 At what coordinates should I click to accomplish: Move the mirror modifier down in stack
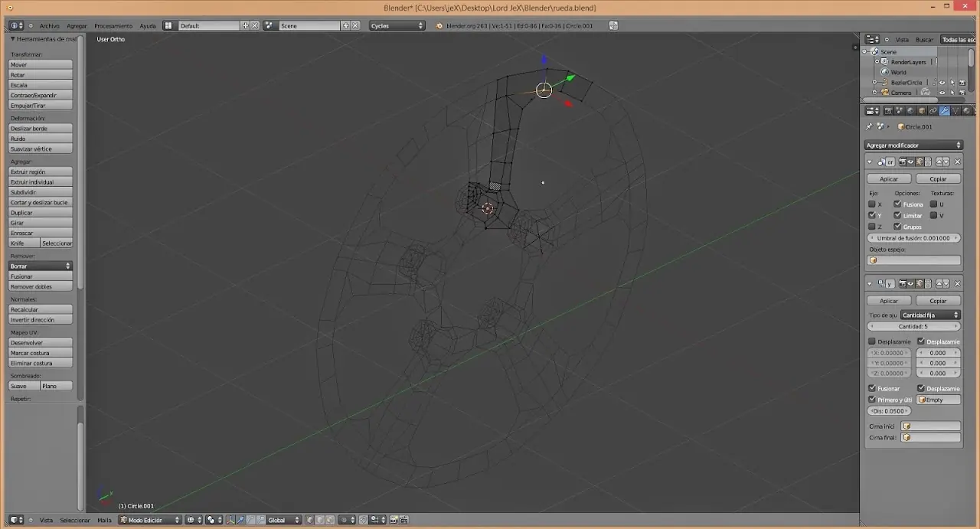point(946,162)
